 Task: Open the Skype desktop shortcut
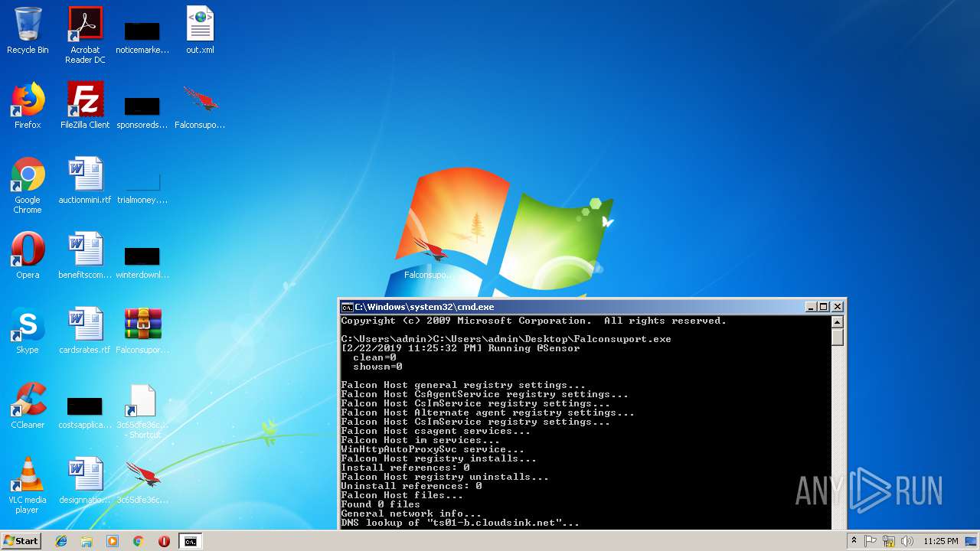(x=28, y=331)
